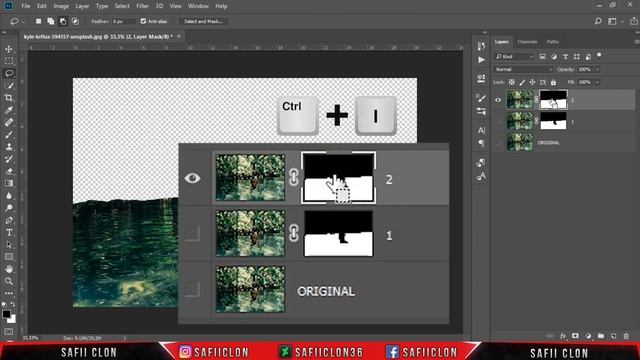
Task: Click Add layer mask icon at panel bottom
Action: [575, 336]
